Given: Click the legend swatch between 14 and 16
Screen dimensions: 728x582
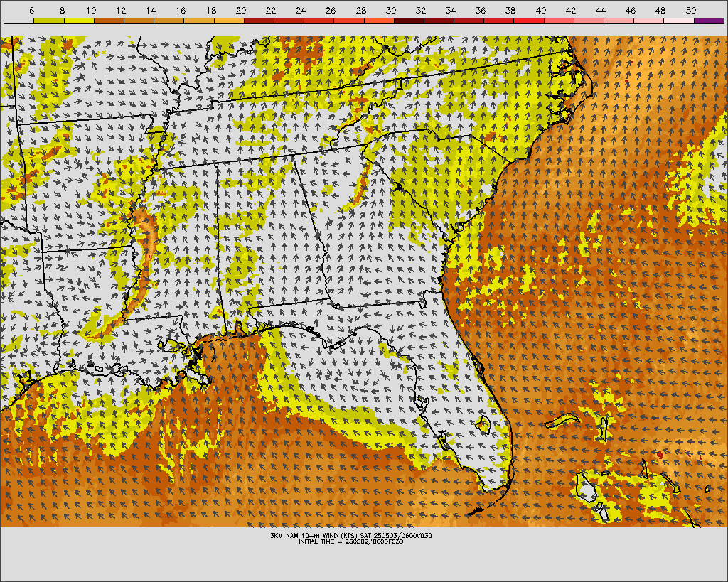Looking at the screenshot, I should point(169,21).
